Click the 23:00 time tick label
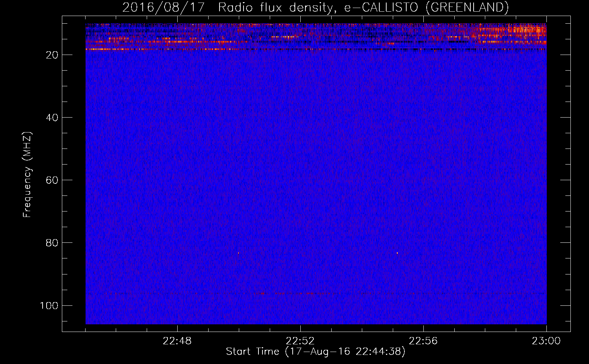The height and width of the screenshot is (364, 589). pyautogui.click(x=546, y=341)
